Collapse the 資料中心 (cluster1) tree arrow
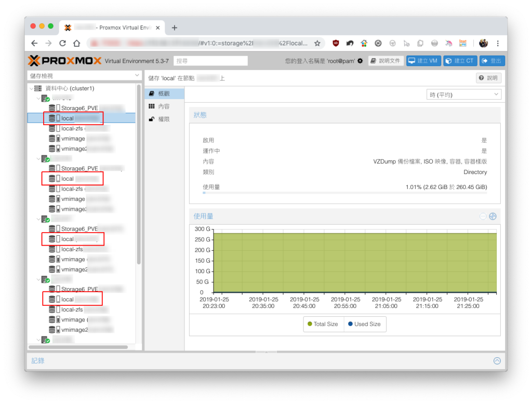The width and height of the screenshot is (532, 404). click(x=32, y=88)
